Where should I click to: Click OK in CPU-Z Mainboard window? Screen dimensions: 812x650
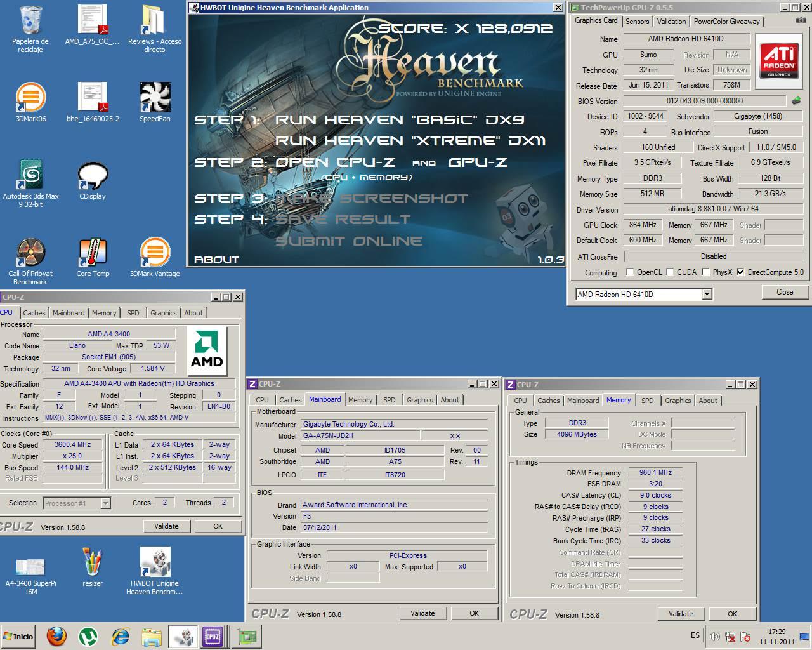[x=474, y=613]
